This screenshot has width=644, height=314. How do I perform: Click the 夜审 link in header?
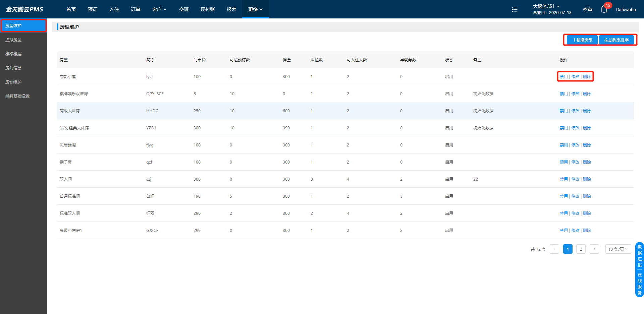[x=587, y=10]
